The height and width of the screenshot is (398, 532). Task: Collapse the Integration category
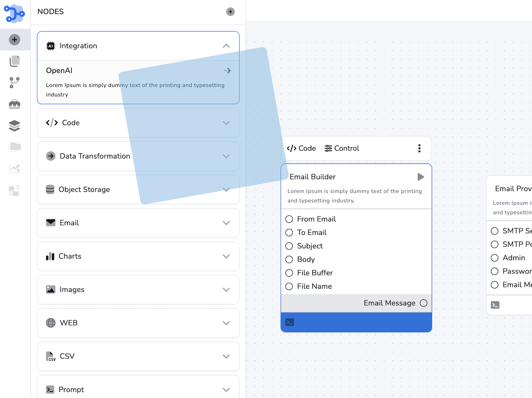pos(226,46)
